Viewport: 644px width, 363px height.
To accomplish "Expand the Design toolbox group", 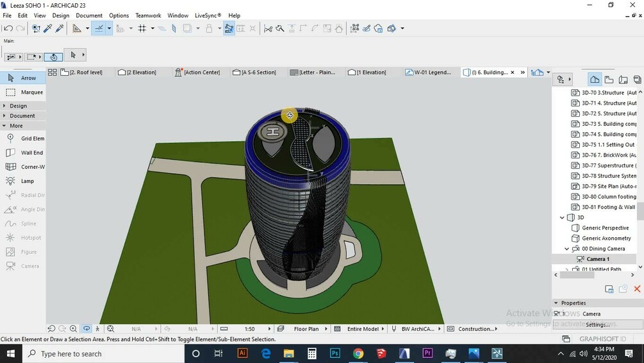I will [23, 106].
